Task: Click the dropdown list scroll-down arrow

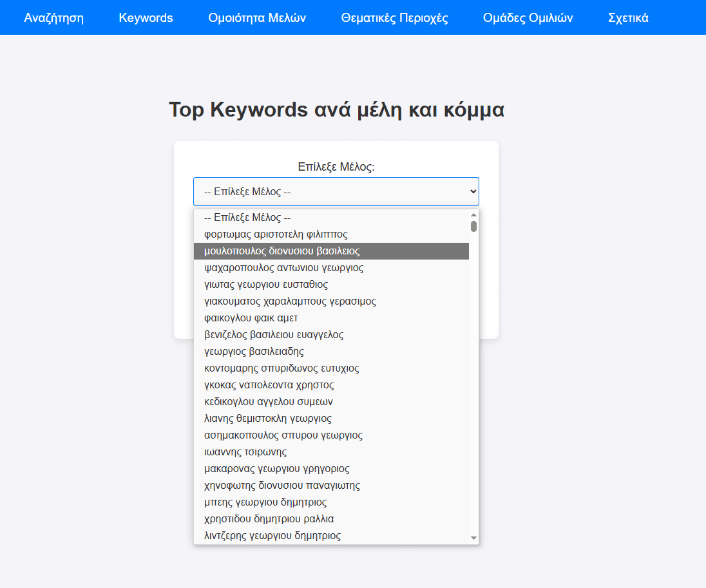Action: click(473, 538)
